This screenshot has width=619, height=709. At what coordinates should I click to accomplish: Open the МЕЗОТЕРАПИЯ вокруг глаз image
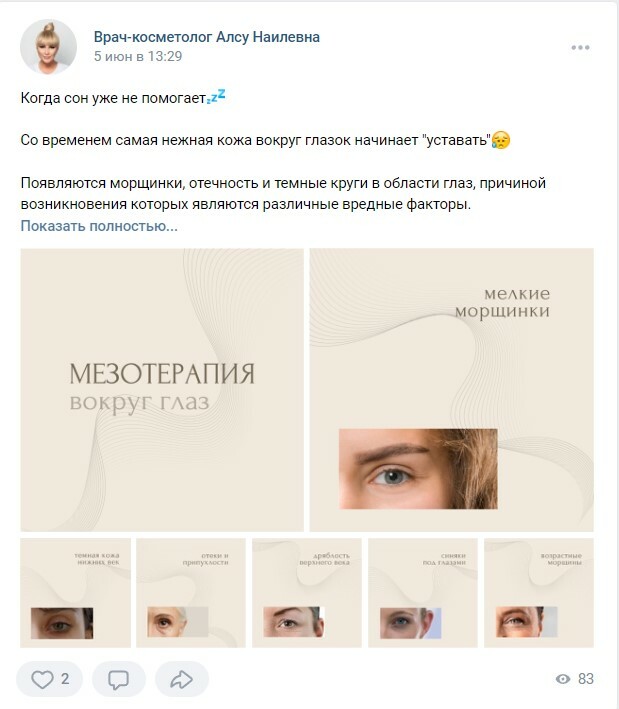click(162, 390)
